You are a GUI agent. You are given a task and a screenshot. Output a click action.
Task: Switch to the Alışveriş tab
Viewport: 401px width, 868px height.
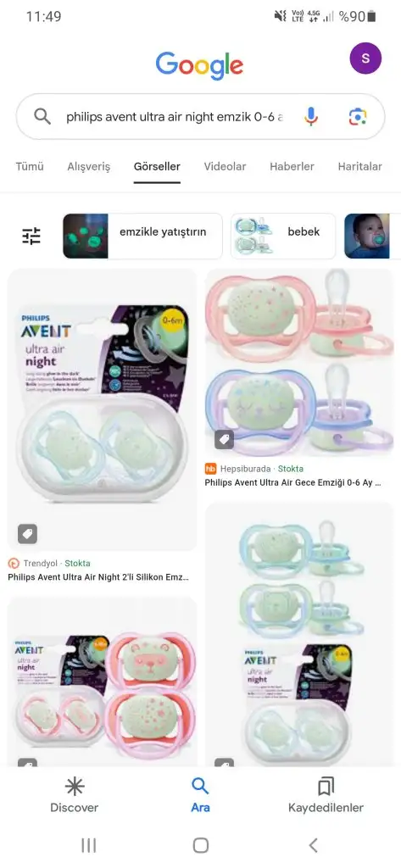point(89,167)
